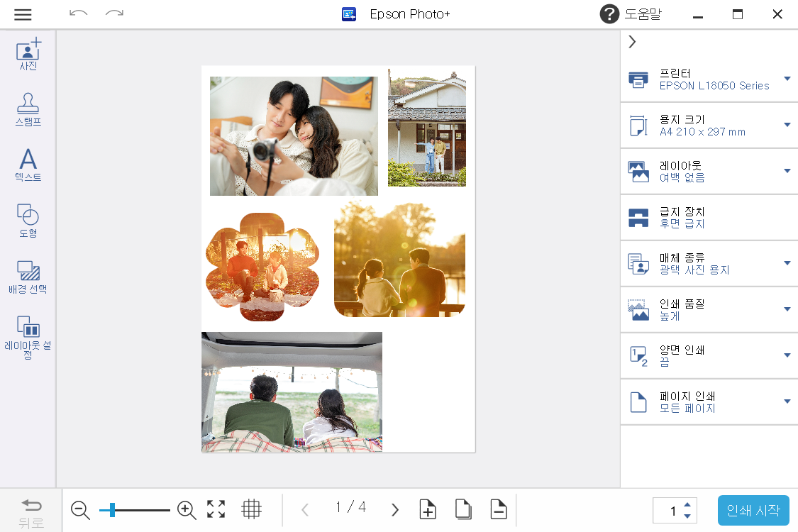Select the 도형 shape tool
This screenshot has height=532, width=798.
[28, 221]
